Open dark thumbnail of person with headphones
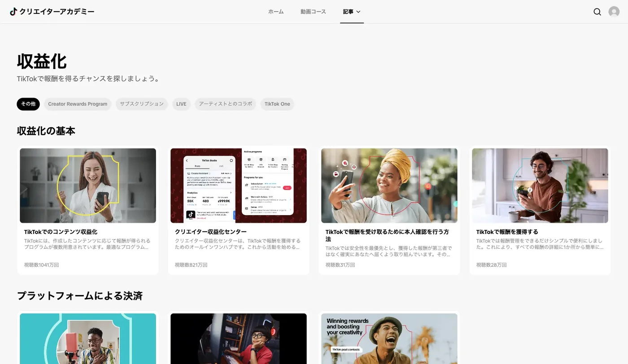This screenshot has height=364, width=628. tap(239, 338)
